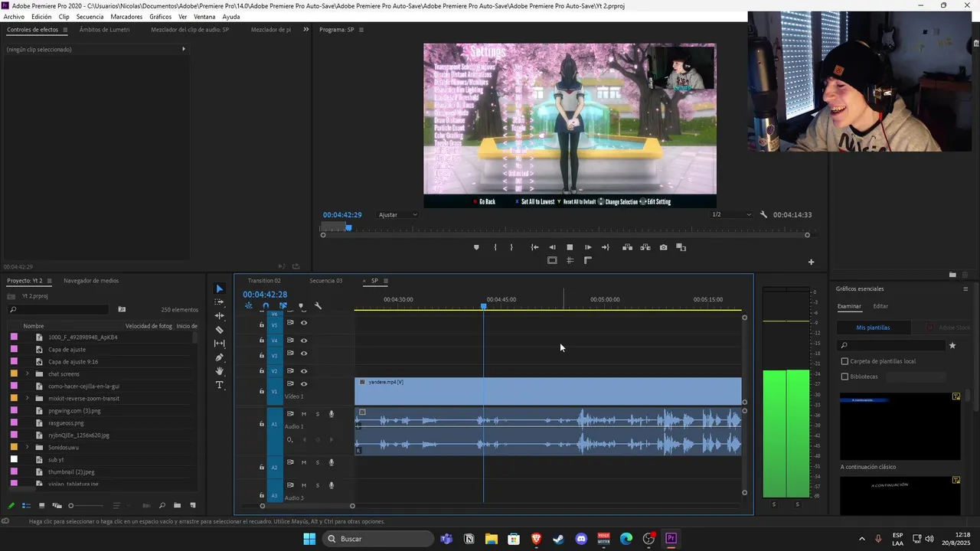The image size is (980, 551).
Task: Toggle timeline Snap magnet icon
Action: point(266,306)
